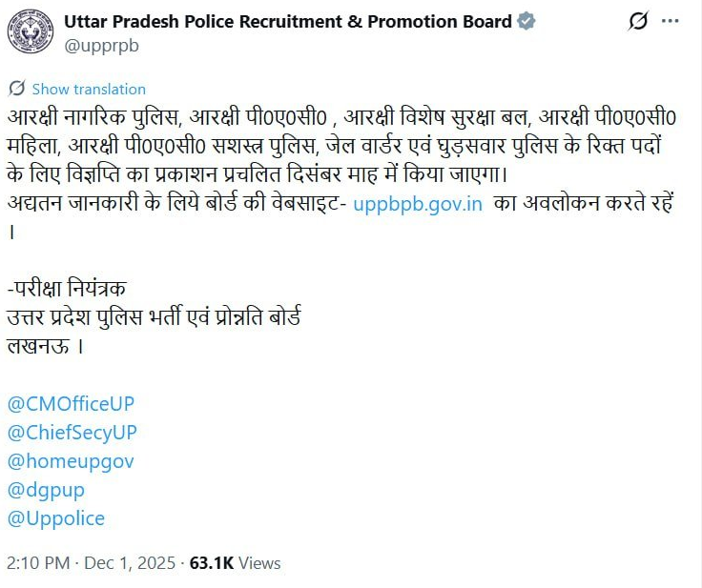Open the @dgpup mention
This screenshot has height=588, width=702.
46,490
